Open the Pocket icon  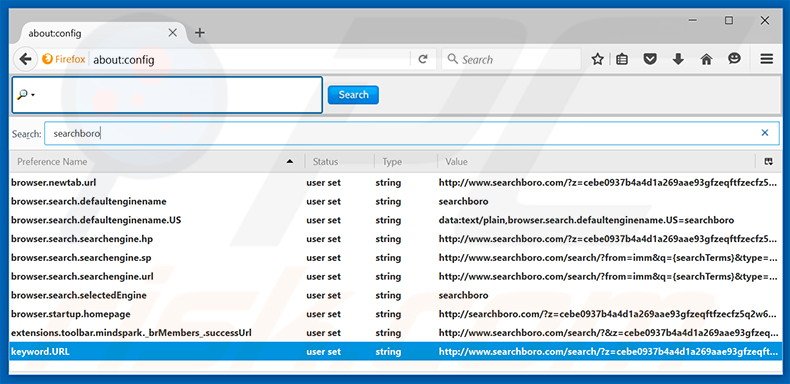(x=650, y=59)
